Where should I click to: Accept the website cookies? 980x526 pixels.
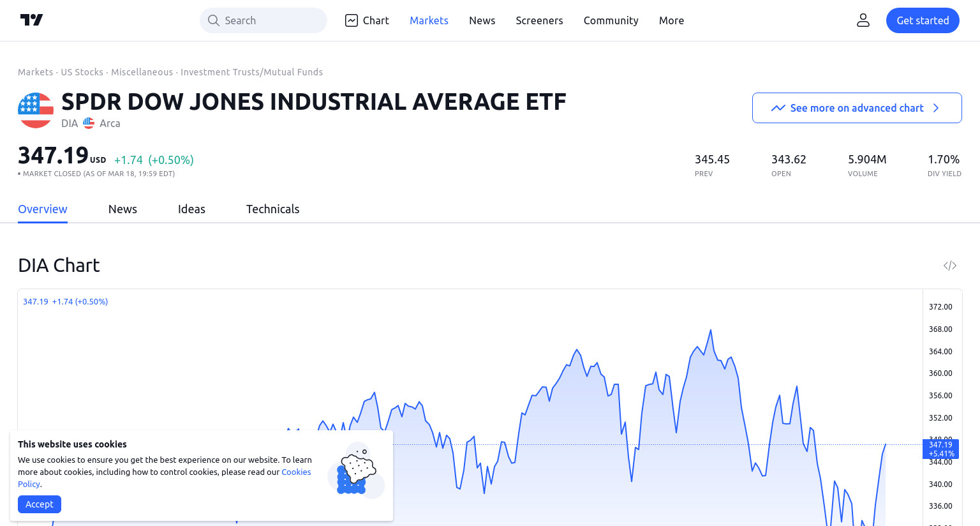pos(40,504)
